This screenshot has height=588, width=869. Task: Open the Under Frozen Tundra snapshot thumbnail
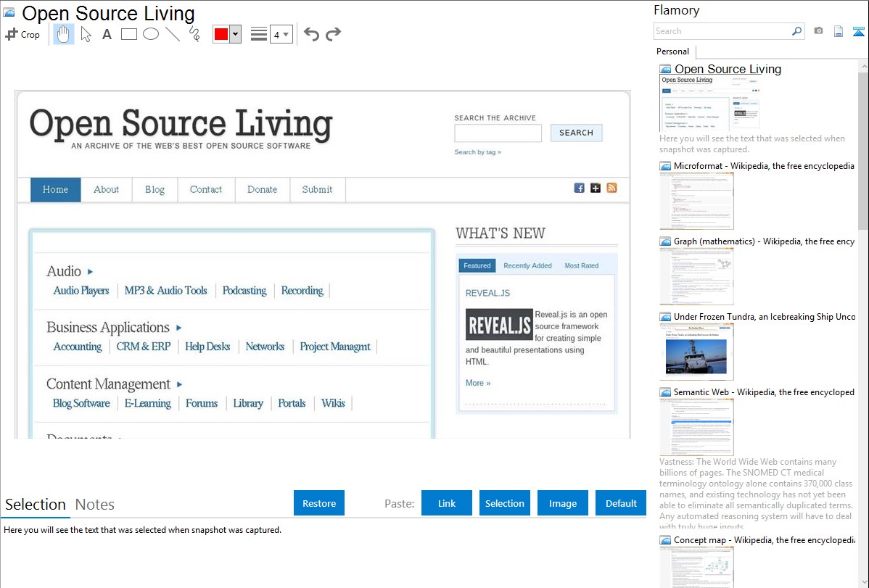696,352
